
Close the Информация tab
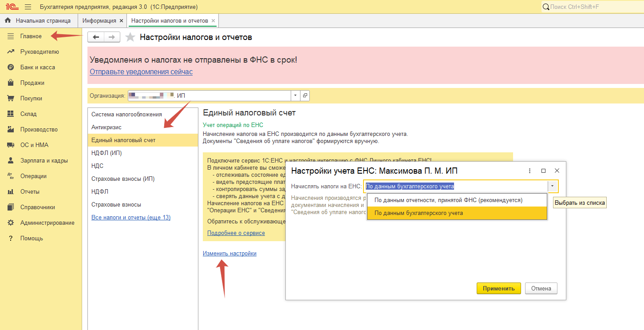(x=121, y=21)
